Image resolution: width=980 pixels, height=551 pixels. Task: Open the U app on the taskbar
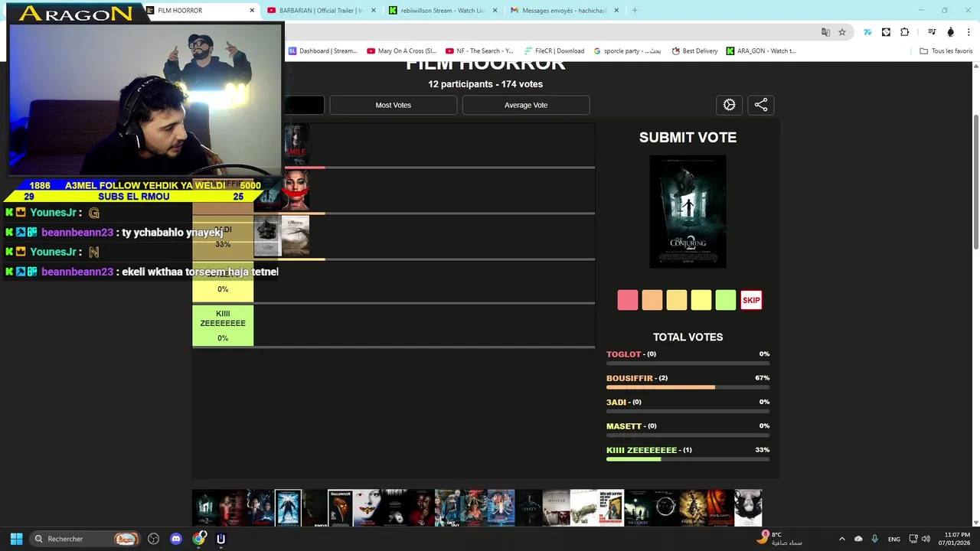pos(221,539)
